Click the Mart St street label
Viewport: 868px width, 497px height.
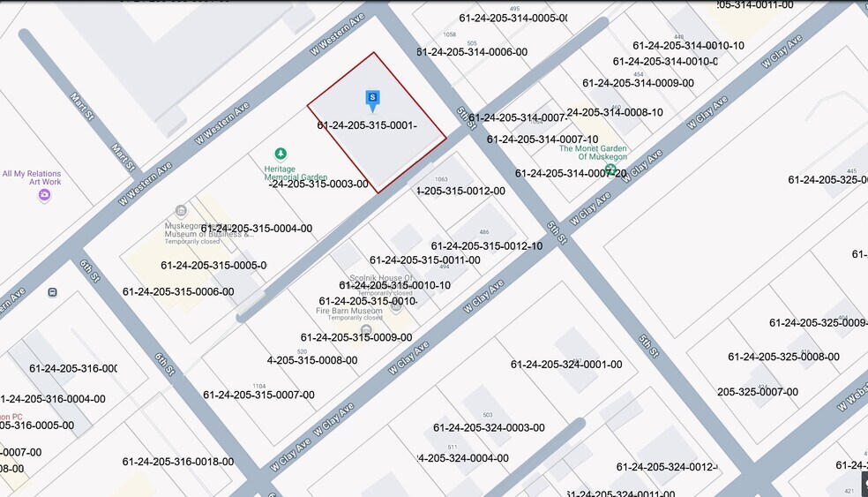(121, 147)
